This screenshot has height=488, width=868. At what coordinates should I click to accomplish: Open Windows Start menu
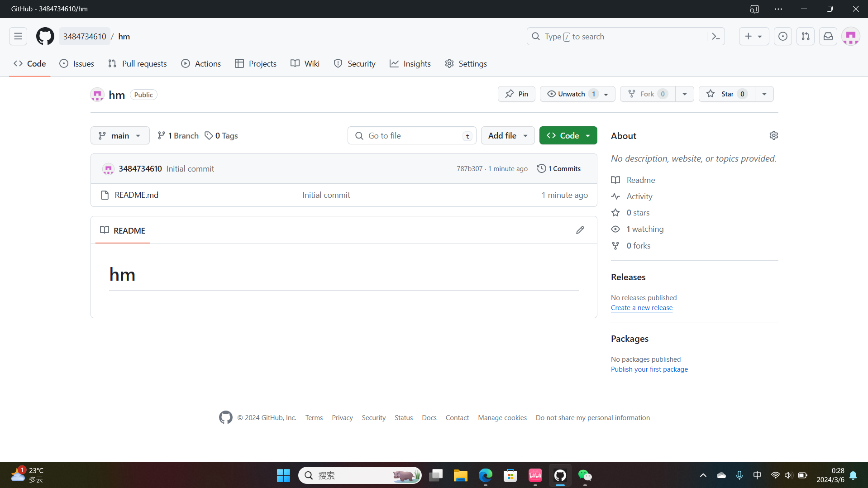pyautogui.click(x=283, y=475)
